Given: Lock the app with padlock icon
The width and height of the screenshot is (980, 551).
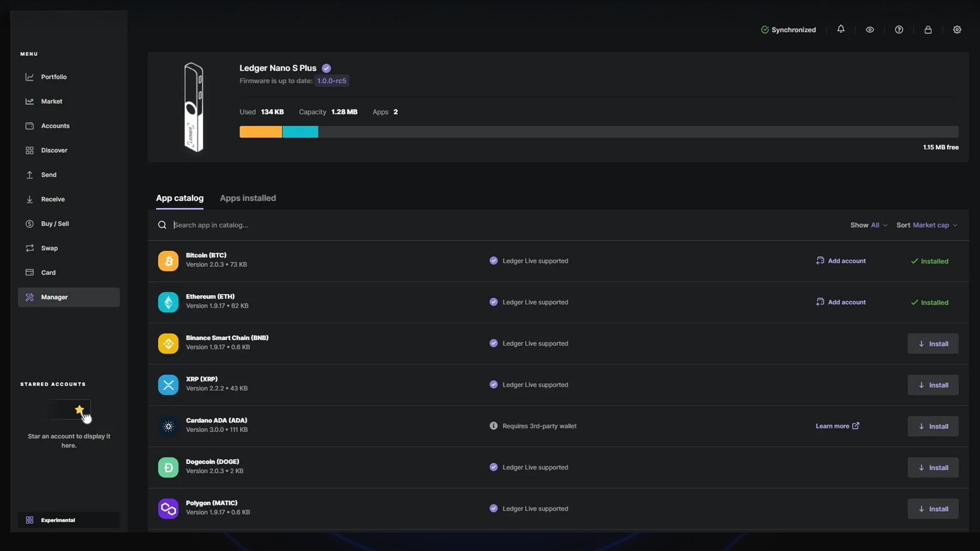Looking at the screenshot, I should click(x=928, y=29).
